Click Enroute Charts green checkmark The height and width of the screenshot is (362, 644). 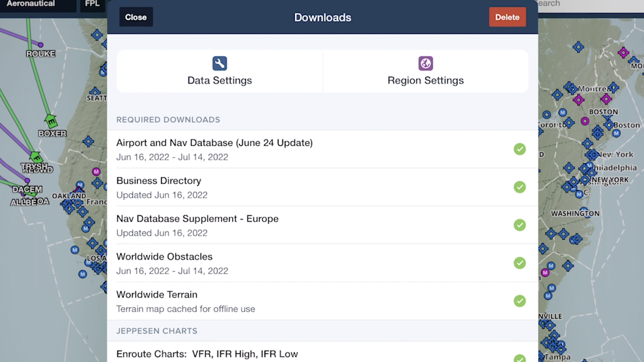[520, 358]
